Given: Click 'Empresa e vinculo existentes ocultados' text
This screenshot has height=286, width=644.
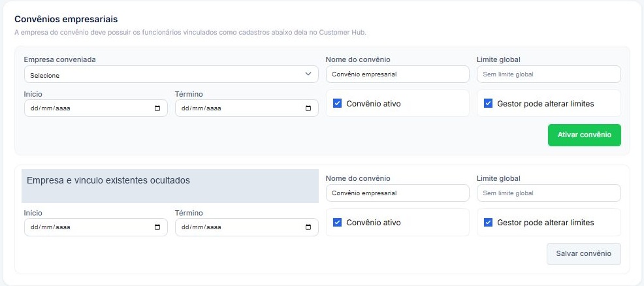Looking at the screenshot, I should click(x=108, y=180).
